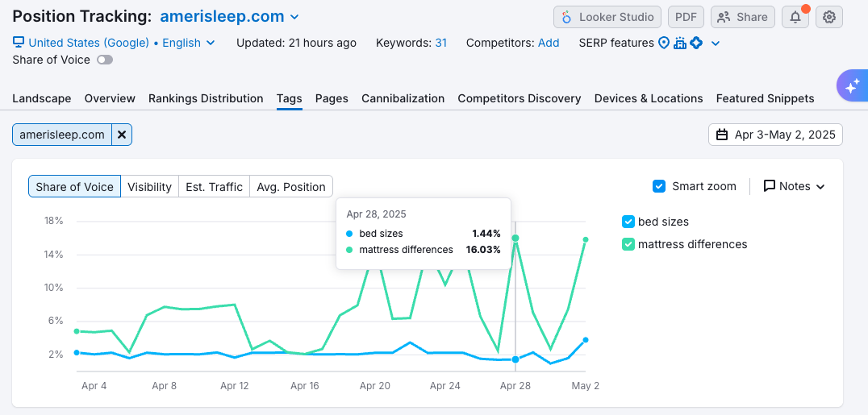Click the Add competitors link
The width and height of the screenshot is (868, 415).
point(549,43)
